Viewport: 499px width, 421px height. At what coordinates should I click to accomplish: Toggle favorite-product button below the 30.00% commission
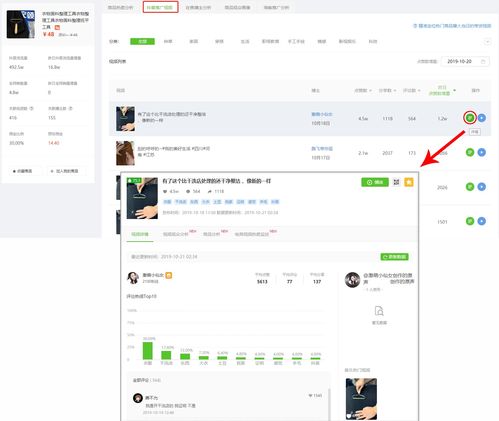coord(22,171)
